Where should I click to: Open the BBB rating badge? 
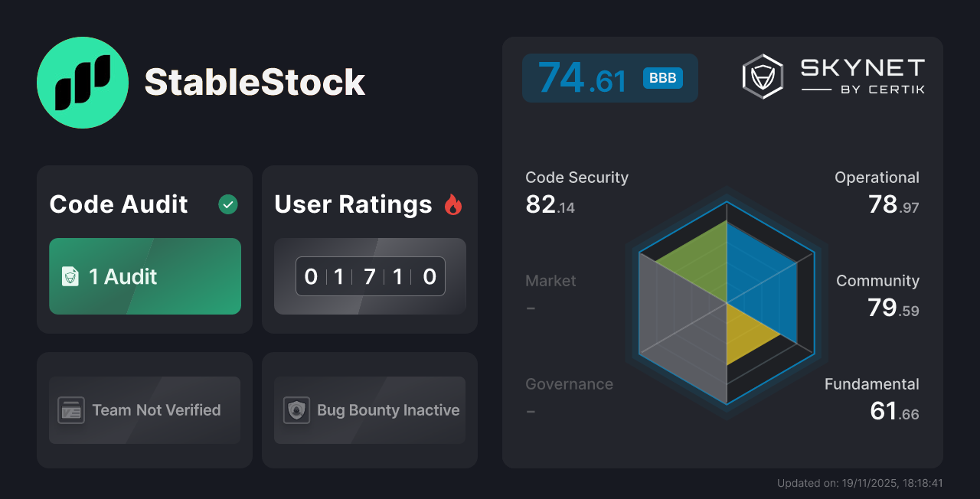[x=661, y=77]
